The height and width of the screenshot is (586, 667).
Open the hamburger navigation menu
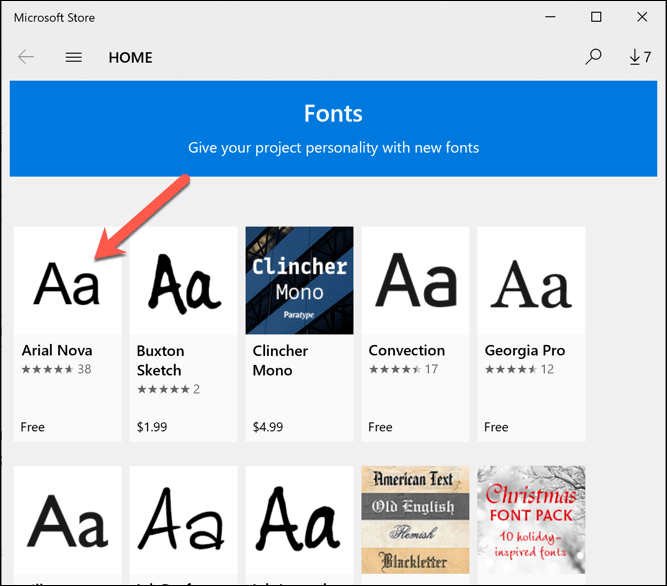[x=73, y=57]
